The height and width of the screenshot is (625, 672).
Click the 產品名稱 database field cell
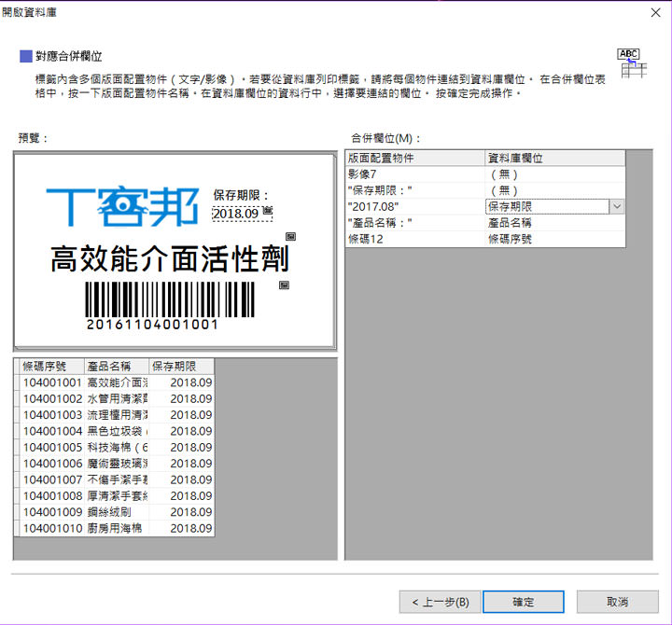(555, 223)
